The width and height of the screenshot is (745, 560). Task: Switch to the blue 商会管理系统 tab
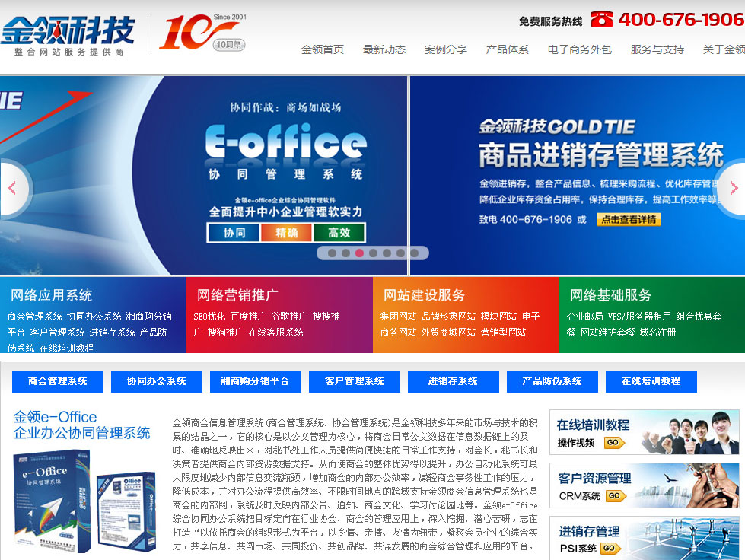[58, 381]
